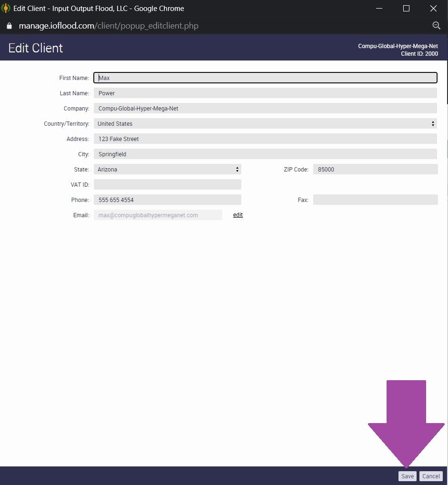Screen dimensions: 448x485
Task: Click 'Compu-Global-Hyper-Mega-Net' in the header
Action: tap(398, 46)
